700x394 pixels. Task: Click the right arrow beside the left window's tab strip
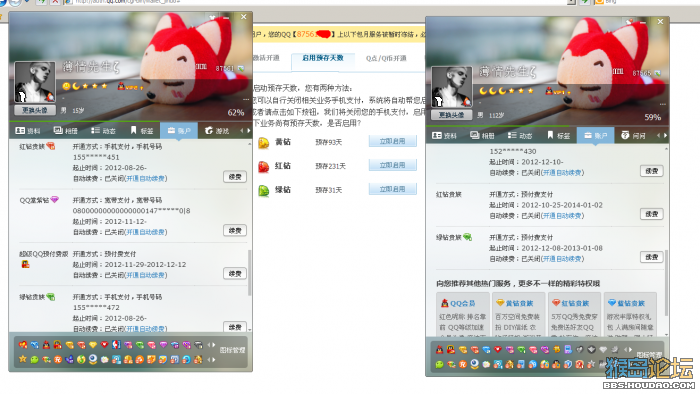[249, 131]
